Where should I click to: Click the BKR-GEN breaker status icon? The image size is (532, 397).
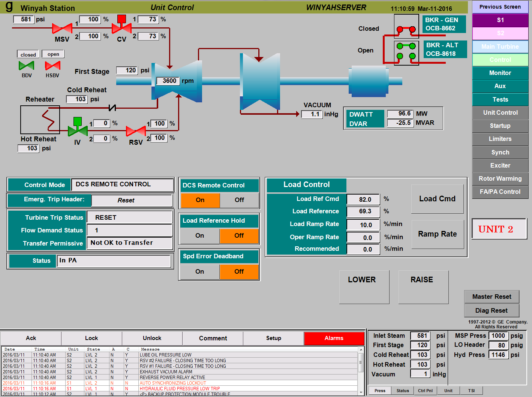[406, 27]
